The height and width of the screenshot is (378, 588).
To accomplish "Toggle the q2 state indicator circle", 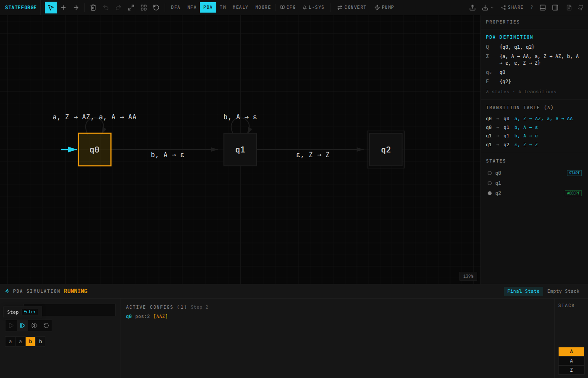I will [x=490, y=193].
